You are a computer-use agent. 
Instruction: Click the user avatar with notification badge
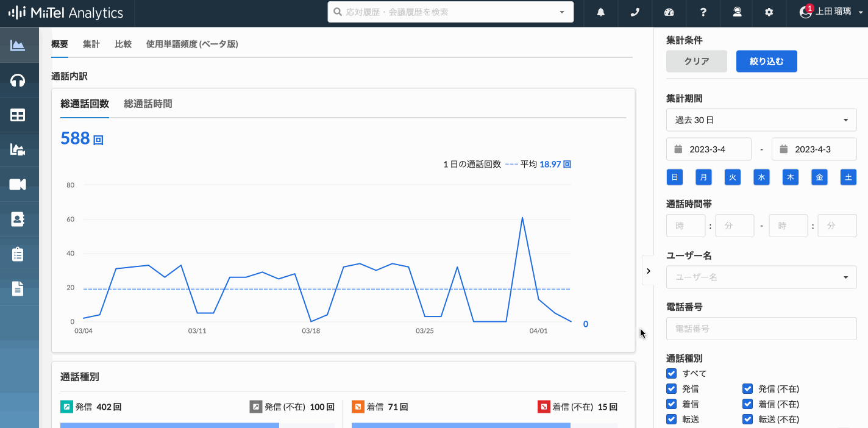(x=806, y=12)
